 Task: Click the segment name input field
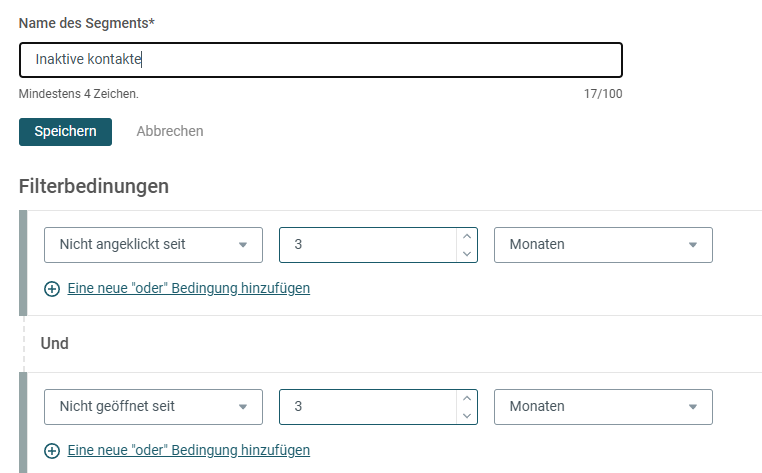321,60
